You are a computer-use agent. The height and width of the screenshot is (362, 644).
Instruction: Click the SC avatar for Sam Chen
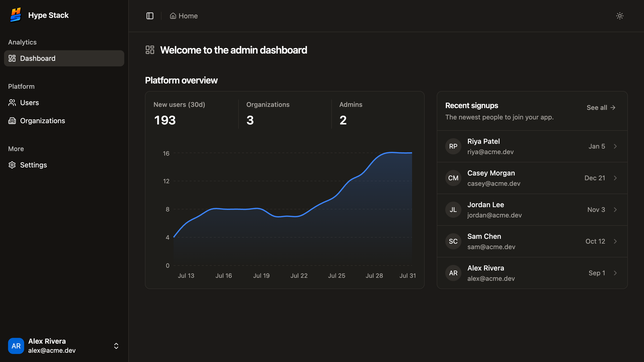pyautogui.click(x=453, y=241)
